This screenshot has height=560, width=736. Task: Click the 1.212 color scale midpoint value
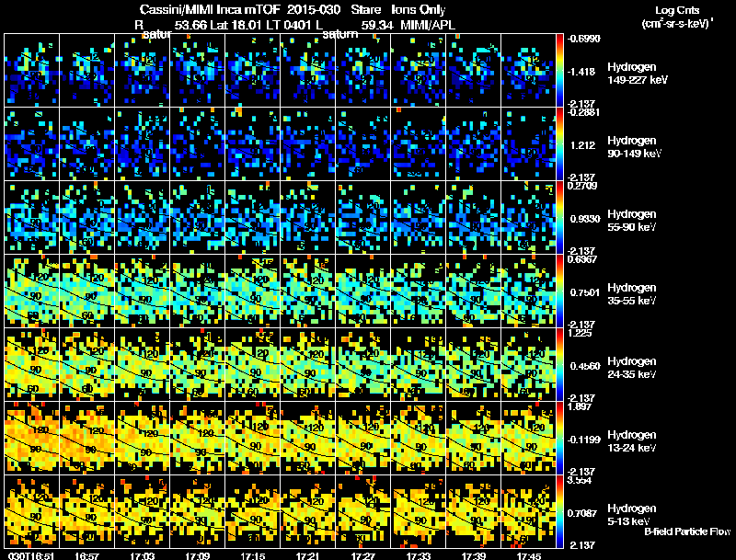tap(582, 145)
